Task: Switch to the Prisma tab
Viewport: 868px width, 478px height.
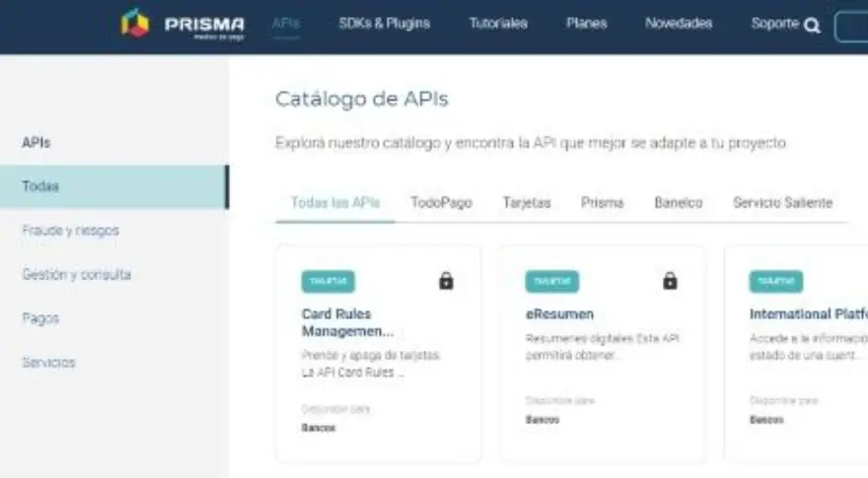Action: (603, 203)
